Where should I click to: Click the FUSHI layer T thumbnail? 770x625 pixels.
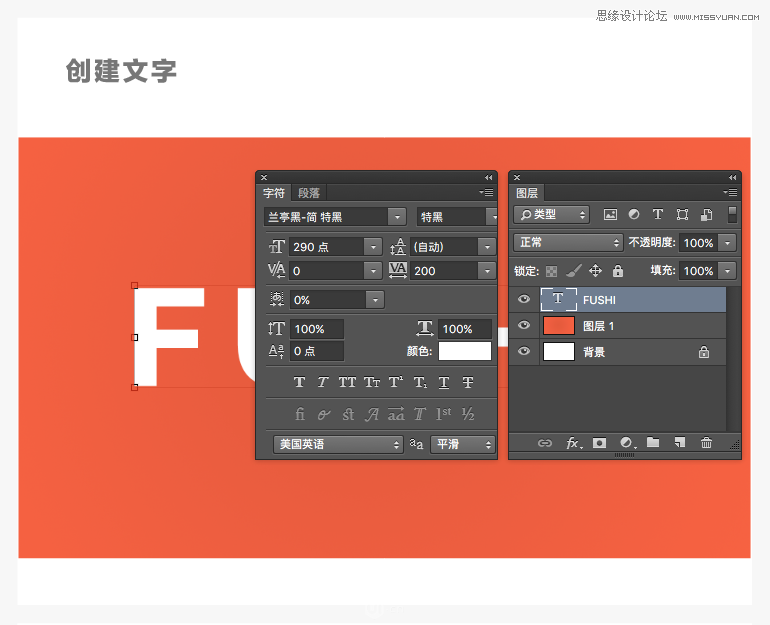tap(559, 299)
